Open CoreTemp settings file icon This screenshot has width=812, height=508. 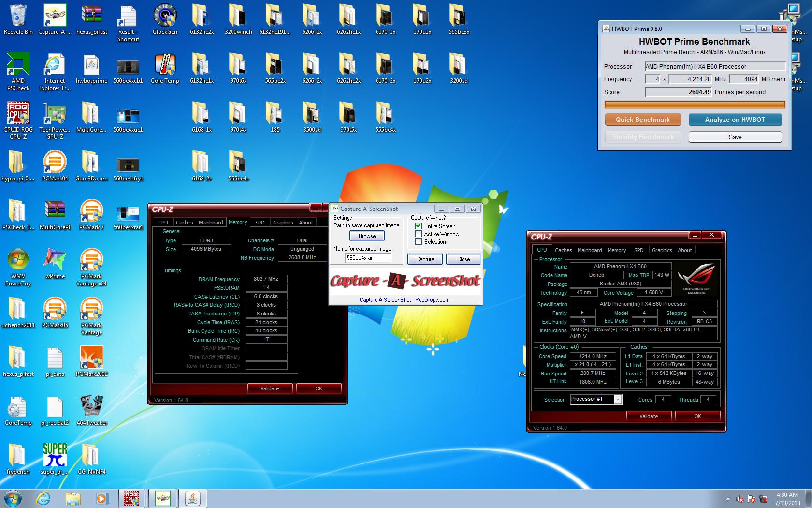(x=18, y=411)
